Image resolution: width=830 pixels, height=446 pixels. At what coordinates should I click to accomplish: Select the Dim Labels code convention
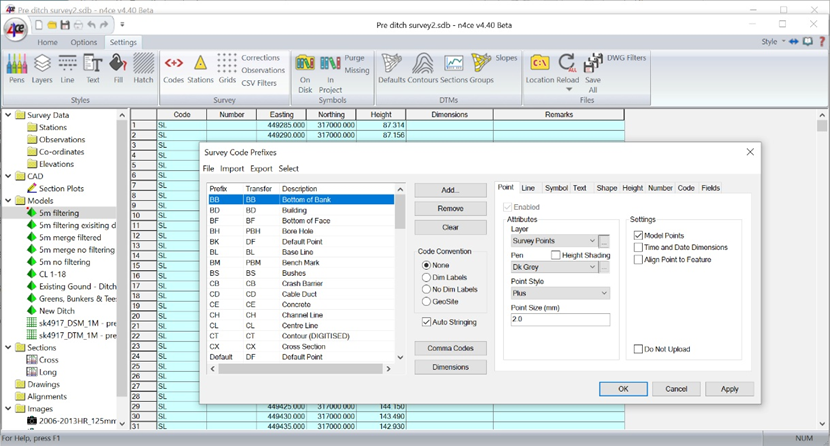pos(426,277)
